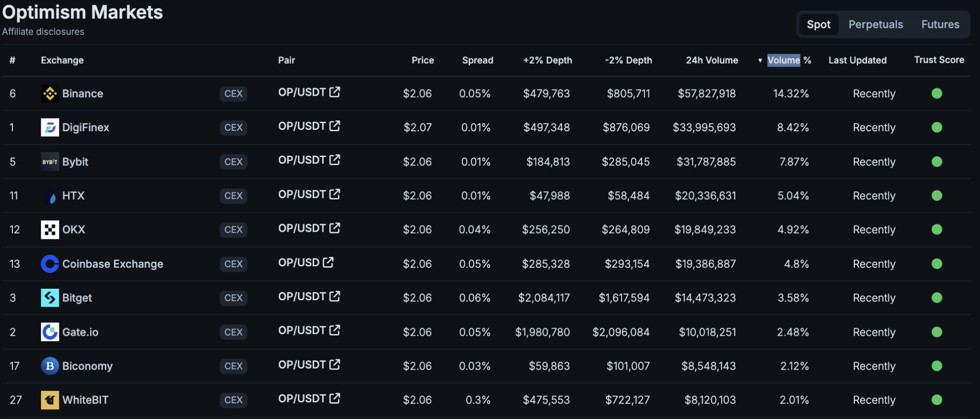Click the Coinbase Exchange logo icon
The width and height of the screenshot is (980, 419).
coord(50,264)
